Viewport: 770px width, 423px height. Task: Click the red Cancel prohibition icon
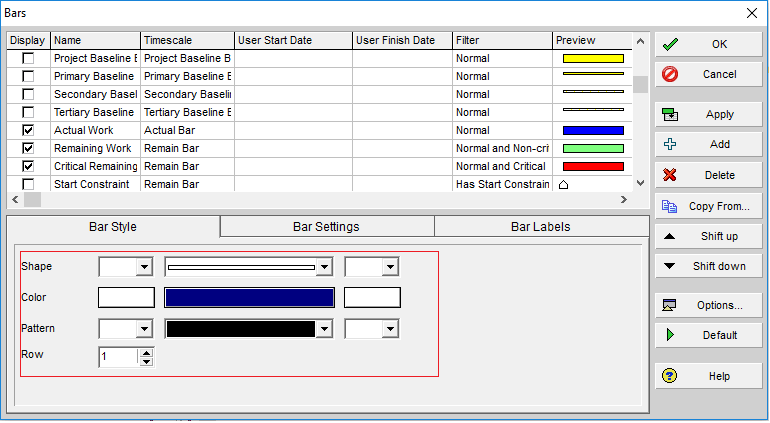(x=670, y=74)
